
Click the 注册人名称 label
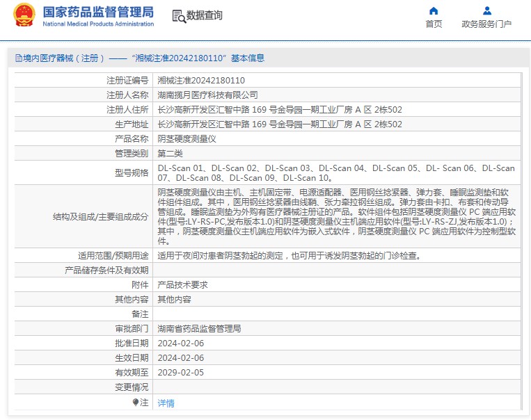pos(127,95)
